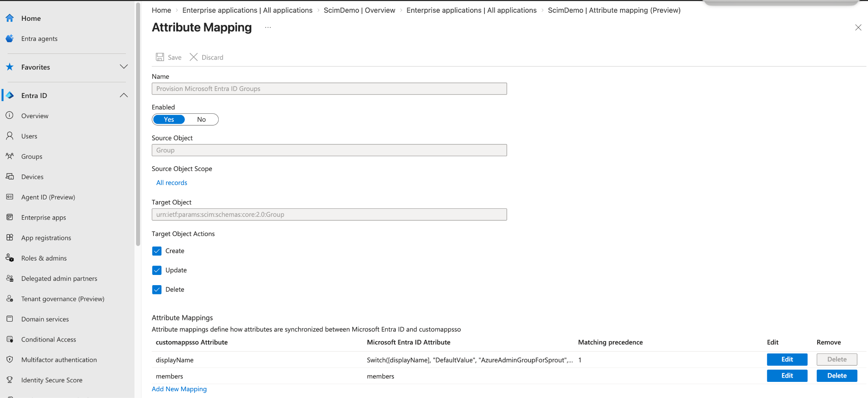868x398 pixels.
Task: Open Entra agents icon
Action: pyautogui.click(x=10, y=39)
